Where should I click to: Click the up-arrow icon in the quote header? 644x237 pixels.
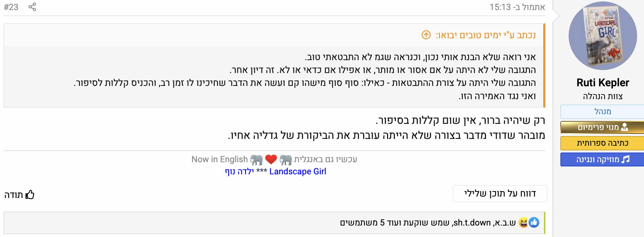426,35
